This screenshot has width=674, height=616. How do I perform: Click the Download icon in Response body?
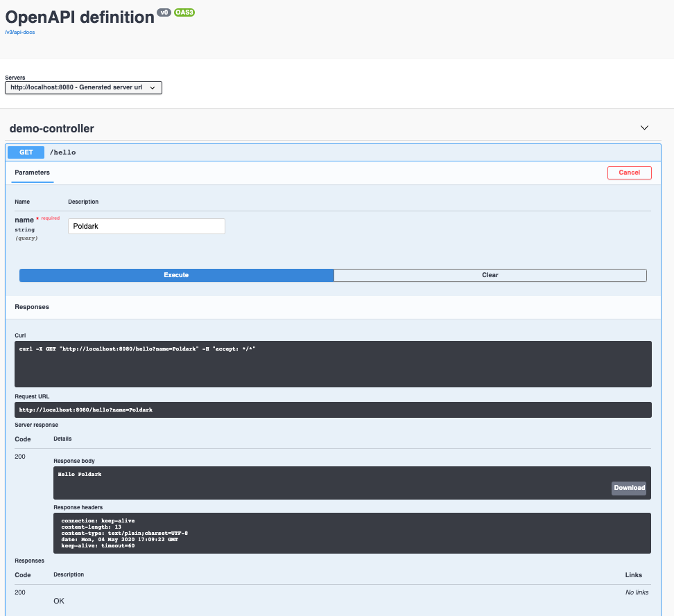[x=628, y=488]
